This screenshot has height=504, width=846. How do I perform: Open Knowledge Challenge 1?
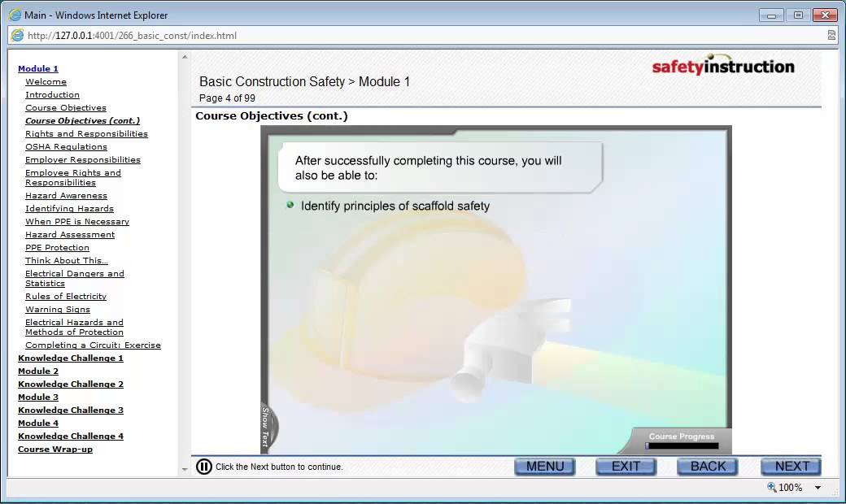[71, 358]
